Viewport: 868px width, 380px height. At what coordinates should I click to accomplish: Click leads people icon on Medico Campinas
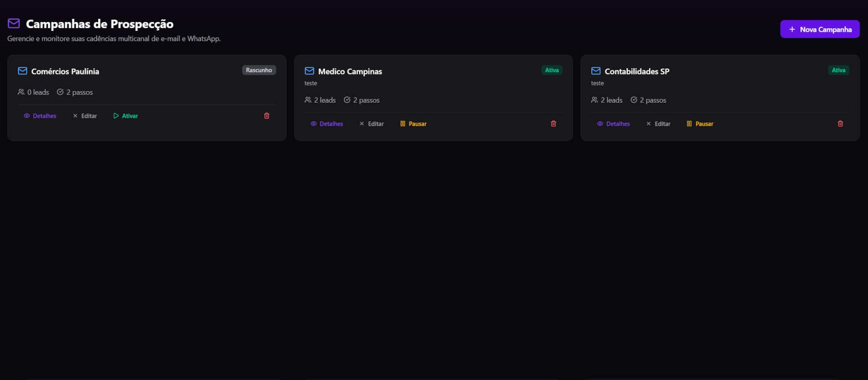pos(308,100)
